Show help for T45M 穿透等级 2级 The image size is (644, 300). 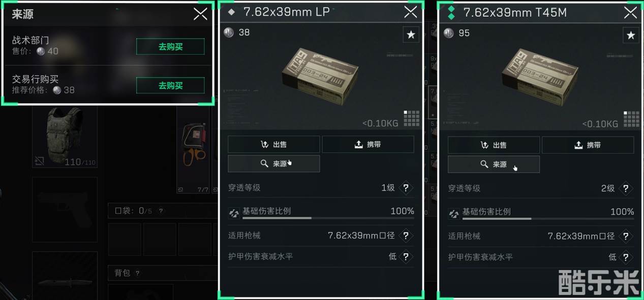(626, 188)
